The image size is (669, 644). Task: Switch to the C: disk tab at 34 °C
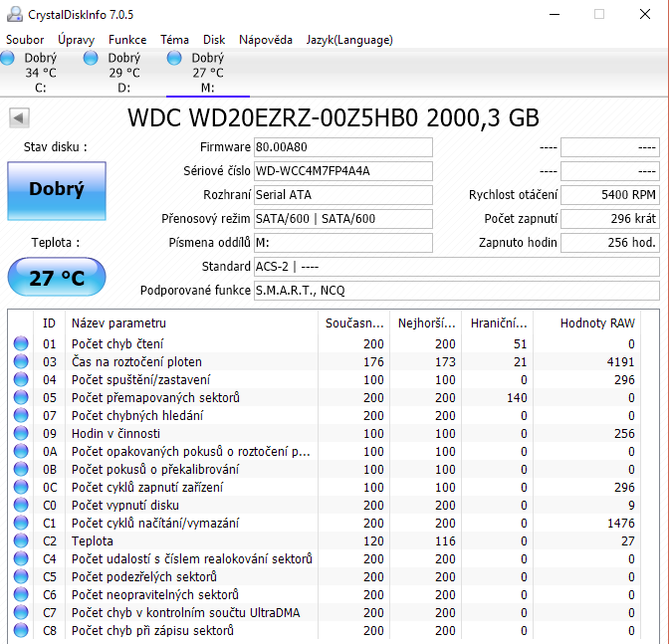[41, 73]
